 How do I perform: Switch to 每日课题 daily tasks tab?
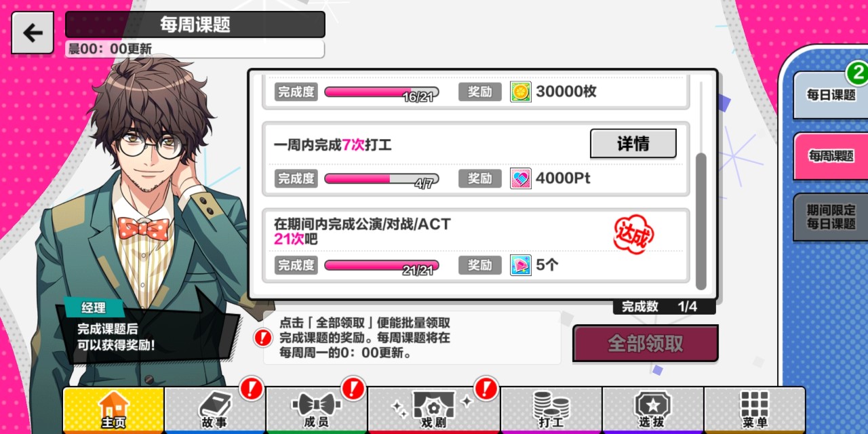831,95
